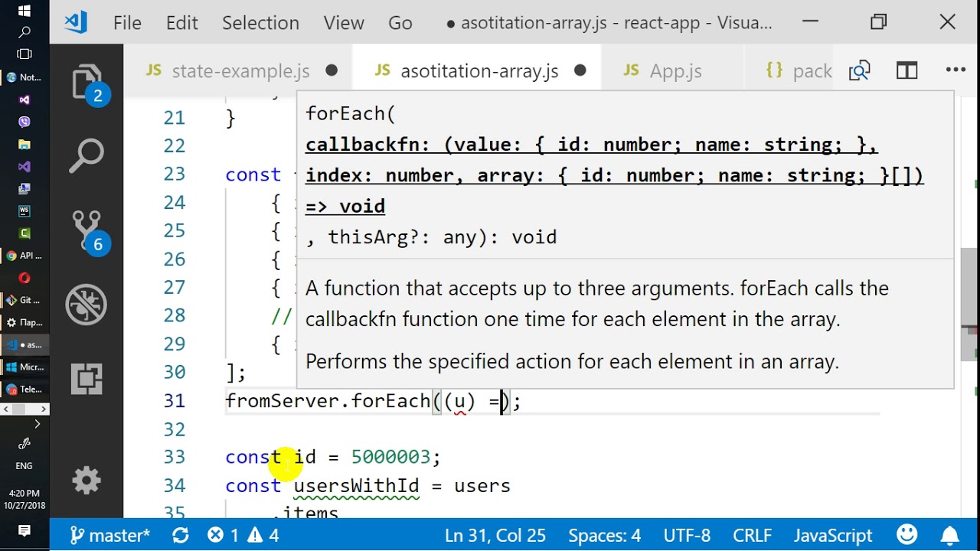980x551 pixels.
Task: Open warnings count in status bar
Action: click(263, 535)
